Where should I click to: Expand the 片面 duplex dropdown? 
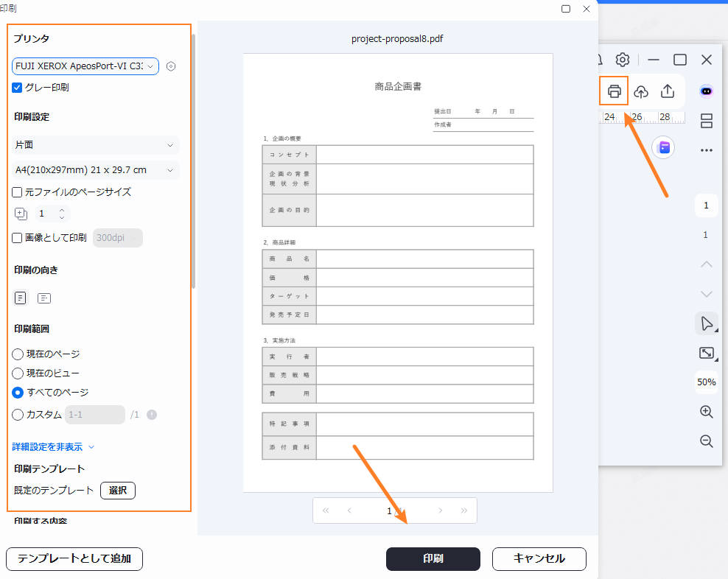point(96,145)
